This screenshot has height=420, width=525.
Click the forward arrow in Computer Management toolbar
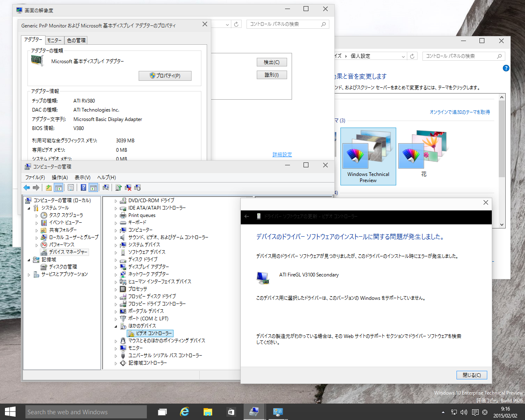pos(36,187)
